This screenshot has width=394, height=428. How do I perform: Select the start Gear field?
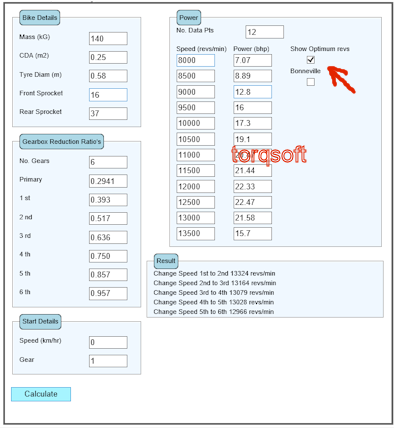point(108,361)
